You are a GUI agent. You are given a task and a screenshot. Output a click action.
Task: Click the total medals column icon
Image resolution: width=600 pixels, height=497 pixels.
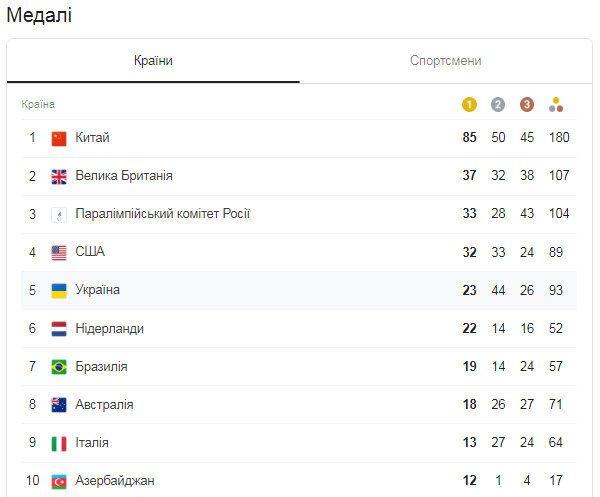557,104
